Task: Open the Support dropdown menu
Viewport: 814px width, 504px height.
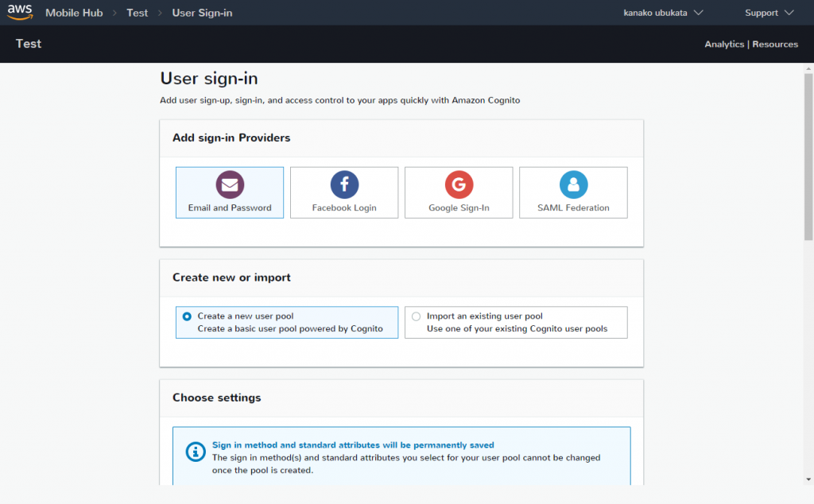Action: click(769, 13)
